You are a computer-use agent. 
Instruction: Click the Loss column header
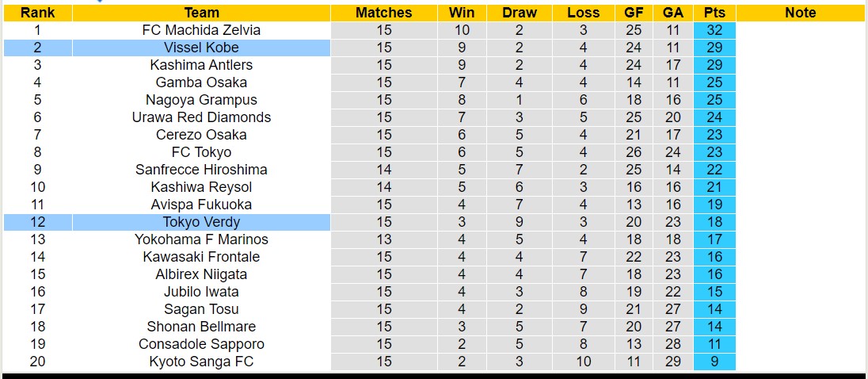click(x=584, y=13)
